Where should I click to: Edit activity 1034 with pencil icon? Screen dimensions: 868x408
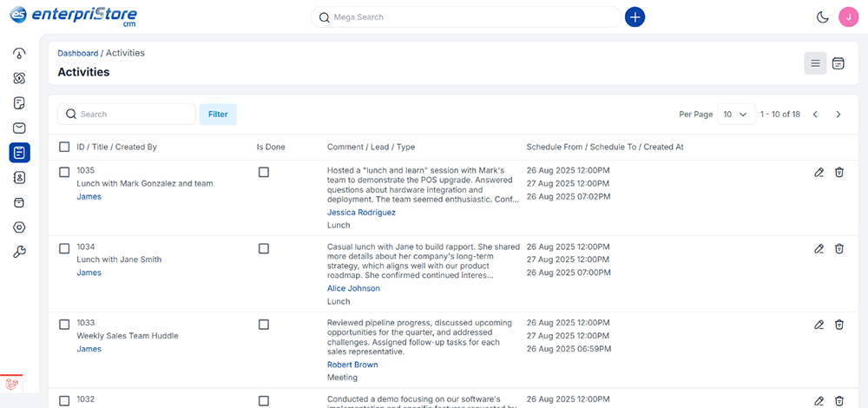tap(819, 248)
